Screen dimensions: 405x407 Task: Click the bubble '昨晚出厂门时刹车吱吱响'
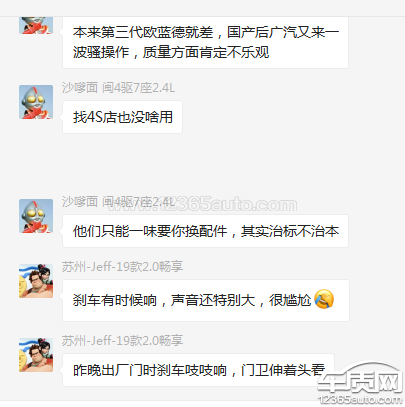(x=198, y=370)
